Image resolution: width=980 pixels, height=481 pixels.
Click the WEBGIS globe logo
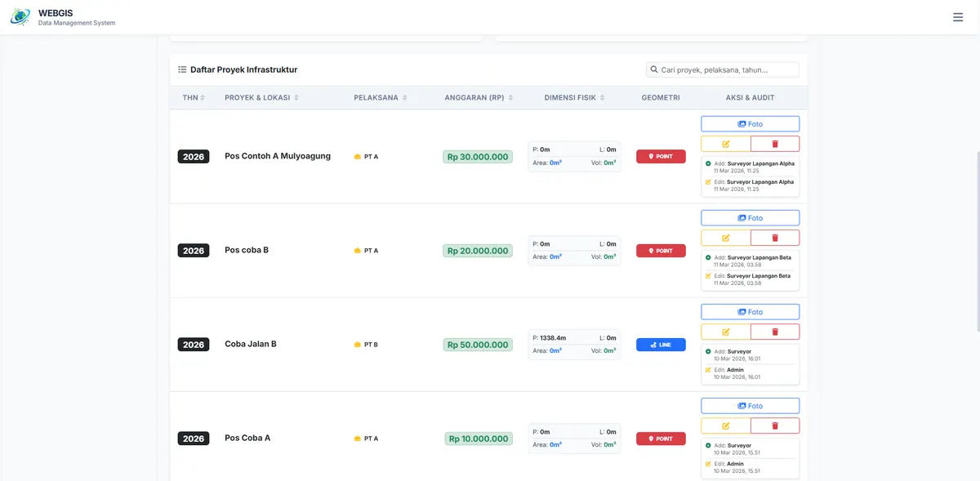[20, 17]
